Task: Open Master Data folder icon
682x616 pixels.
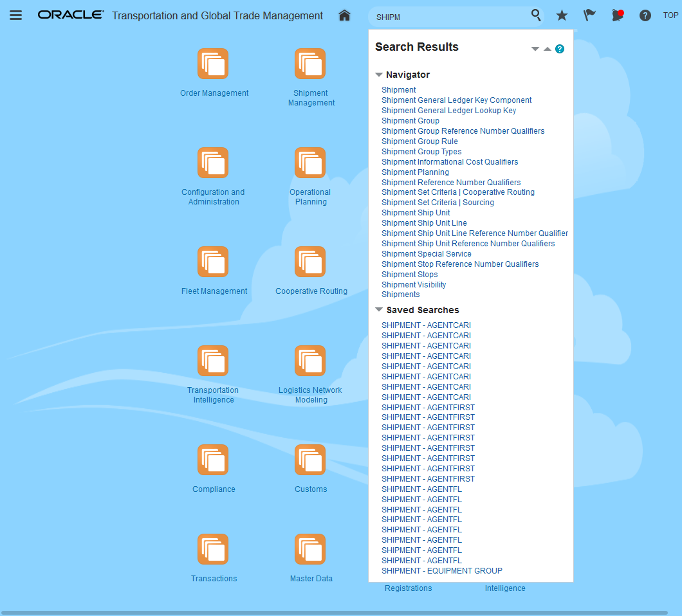Action: 310,549
